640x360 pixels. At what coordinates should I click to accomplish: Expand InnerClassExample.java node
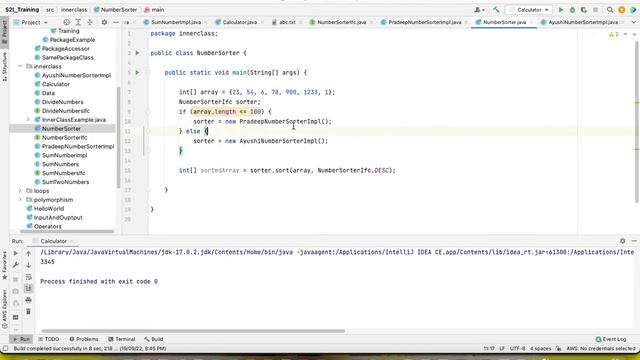[x=28, y=120]
